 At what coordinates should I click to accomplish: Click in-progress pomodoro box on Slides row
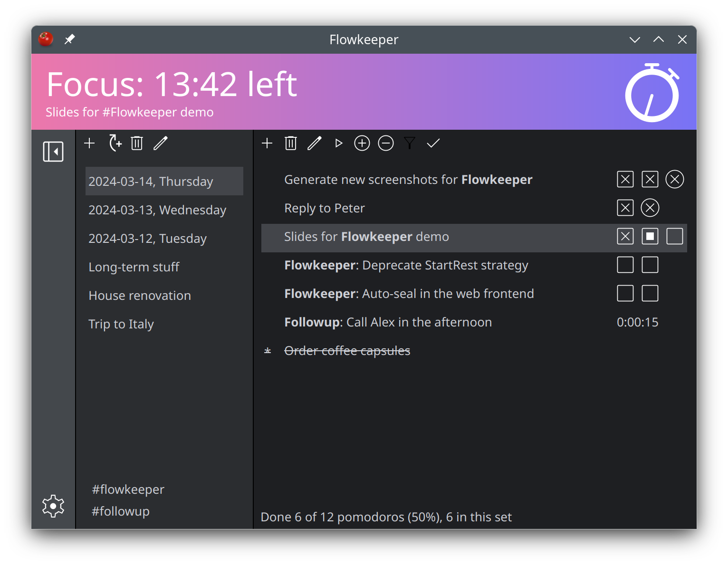[x=650, y=236]
